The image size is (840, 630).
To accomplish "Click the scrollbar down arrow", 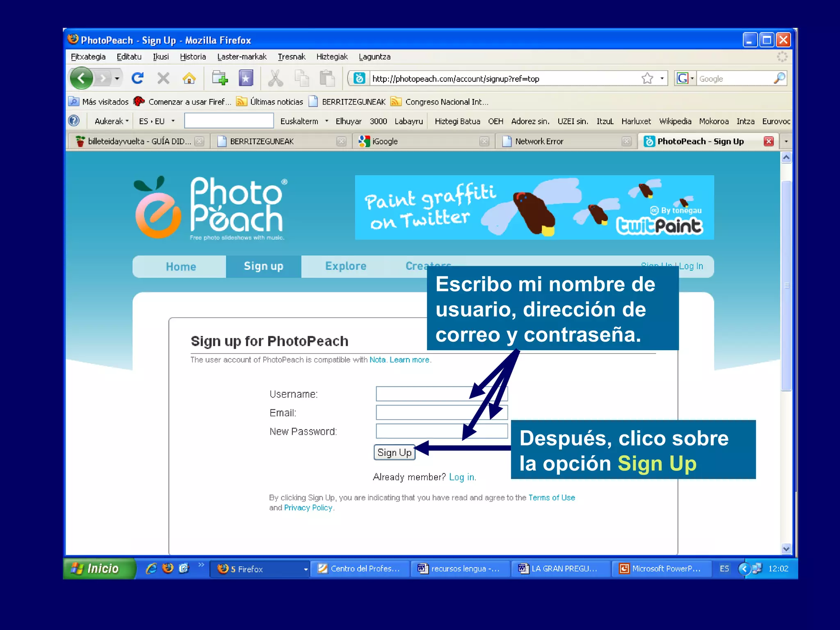I will [786, 548].
